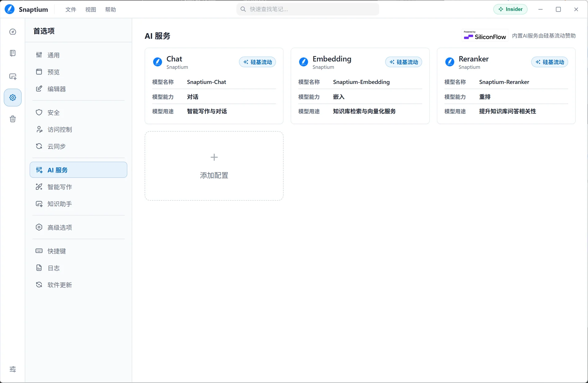Open the notebook icon in the left rail
Viewport: 588px width, 383px height.
[x=13, y=53]
